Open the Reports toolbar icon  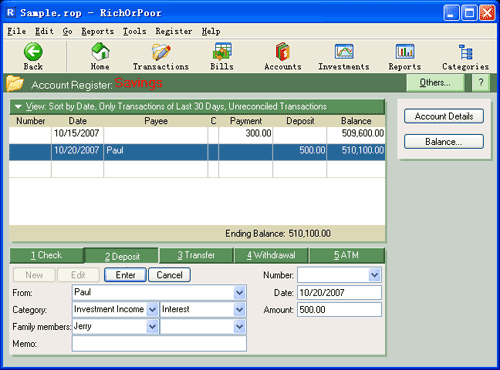pyautogui.click(x=405, y=52)
